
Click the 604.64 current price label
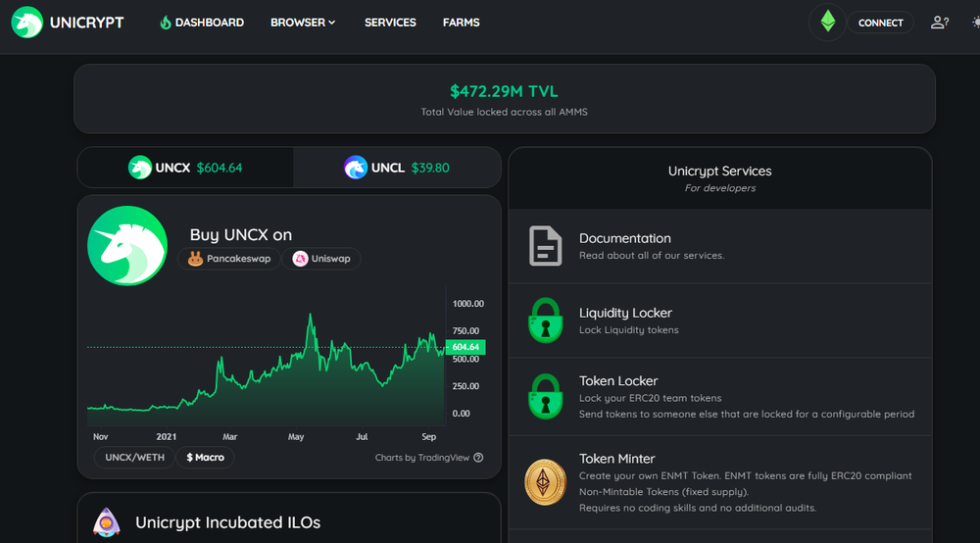(465, 347)
